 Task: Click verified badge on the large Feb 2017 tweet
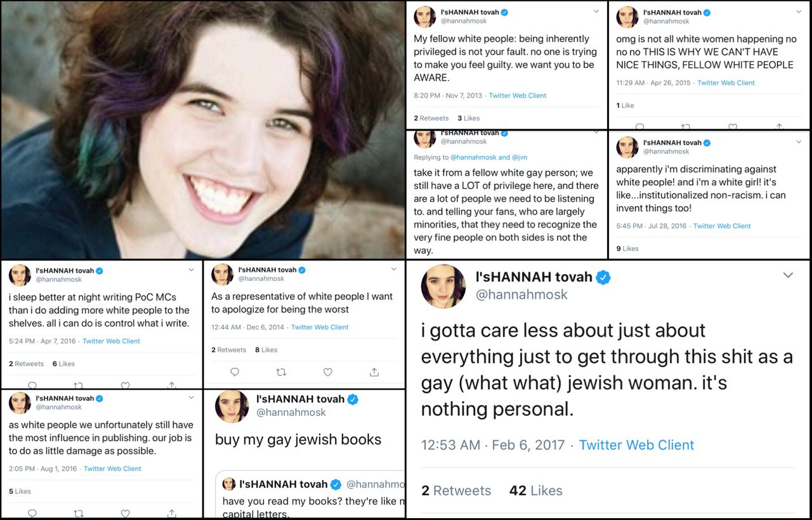coord(603,277)
